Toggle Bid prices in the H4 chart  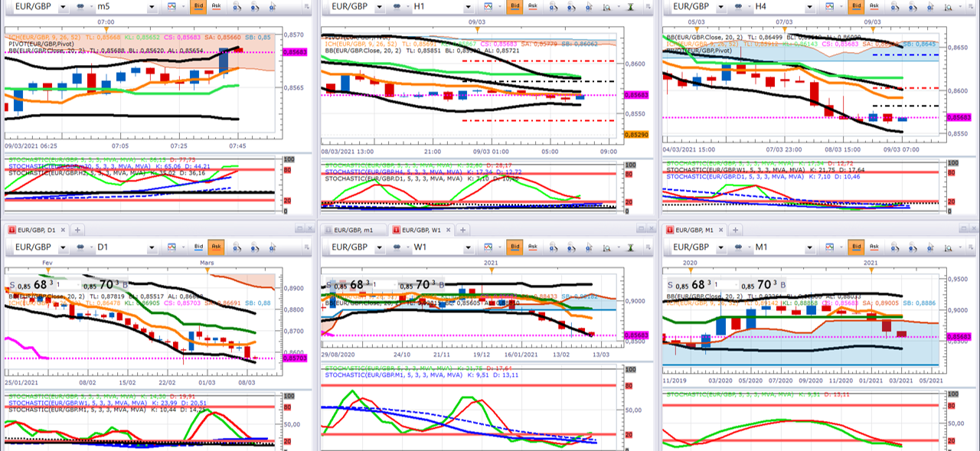pos(857,6)
